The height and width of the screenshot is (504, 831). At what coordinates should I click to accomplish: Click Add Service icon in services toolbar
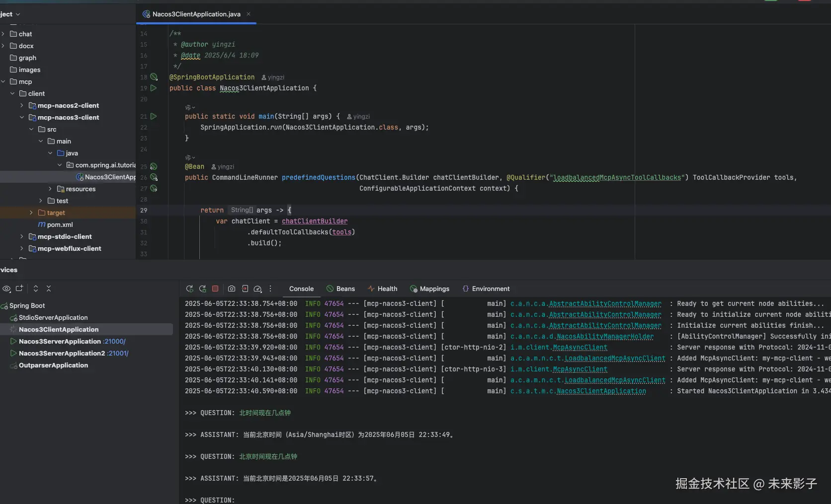[x=19, y=288]
